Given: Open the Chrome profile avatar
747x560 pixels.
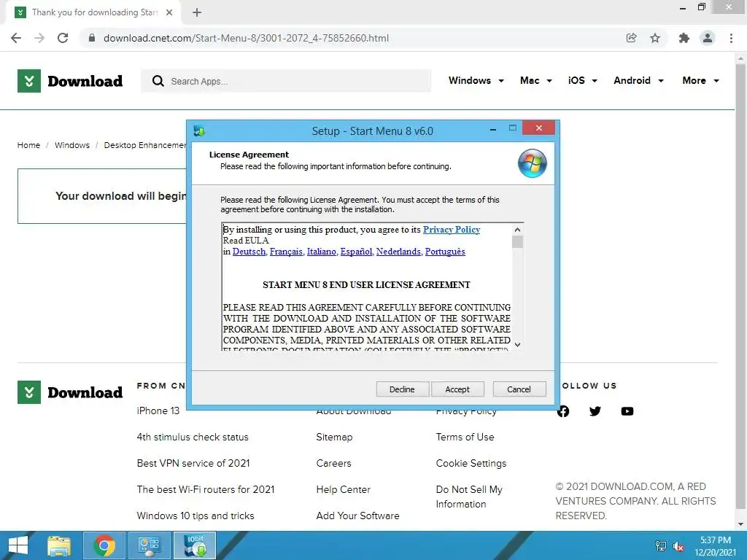Looking at the screenshot, I should pyautogui.click(x=708, y=38).
